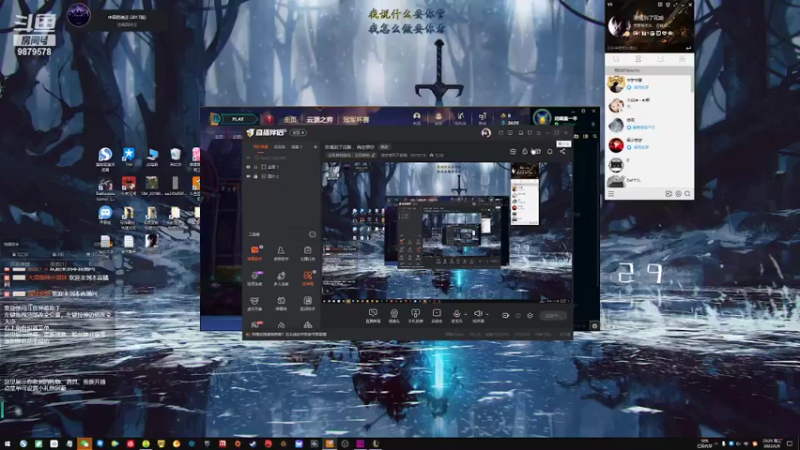Click the bell notification icon above preview
The height and width of the screenshot is (450, 800).
549,151
